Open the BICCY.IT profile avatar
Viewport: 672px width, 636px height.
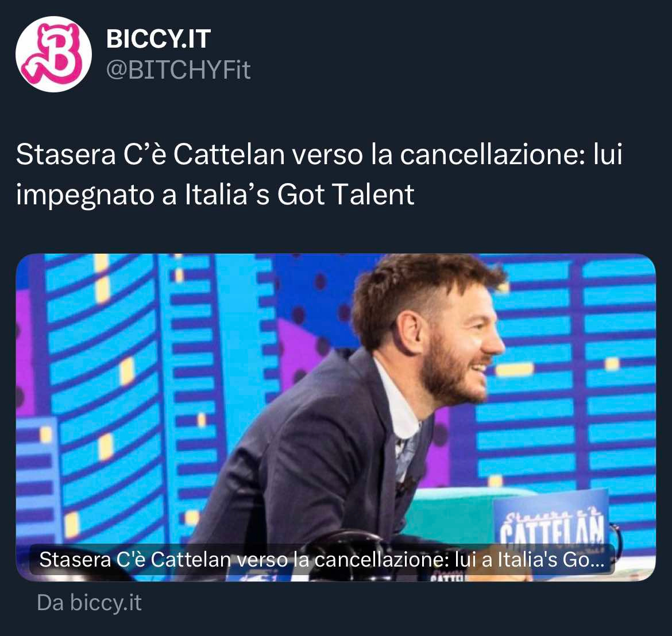(x=53, y=54)
